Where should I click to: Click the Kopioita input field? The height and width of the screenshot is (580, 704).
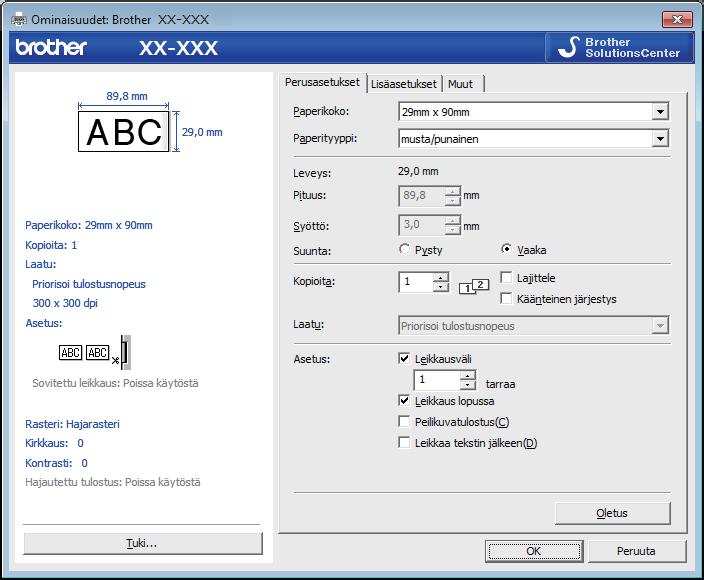pos(416,282)
